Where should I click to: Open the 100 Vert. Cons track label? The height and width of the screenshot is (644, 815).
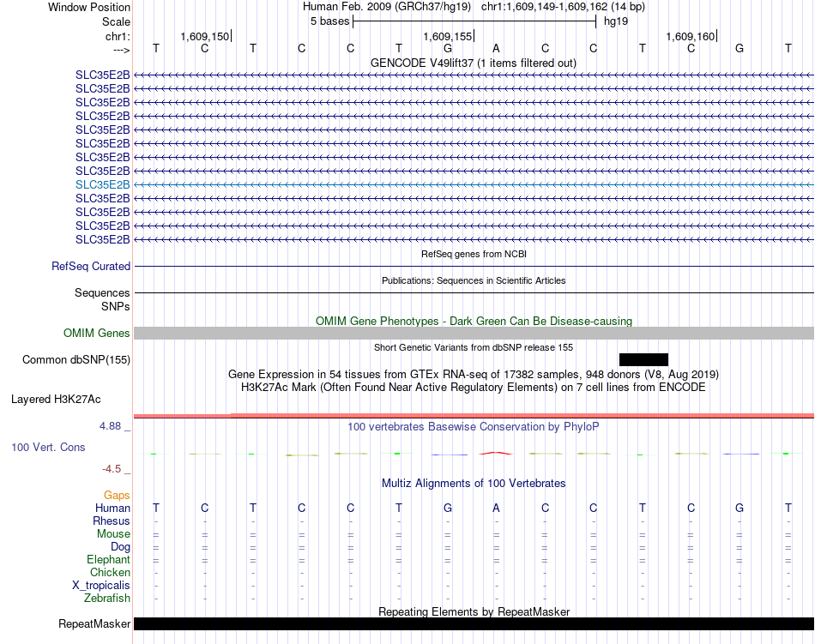point(48,447)
